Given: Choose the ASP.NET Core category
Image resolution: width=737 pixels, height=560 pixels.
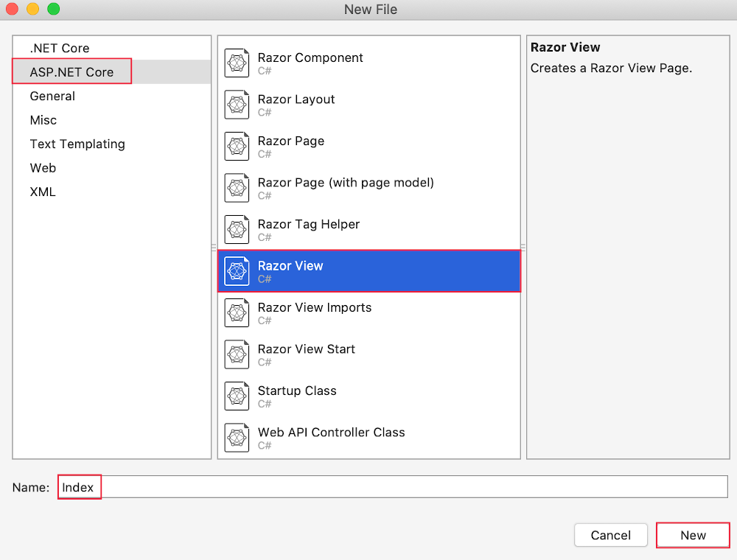Looking at the screenshot, I should tap(71, 72).
